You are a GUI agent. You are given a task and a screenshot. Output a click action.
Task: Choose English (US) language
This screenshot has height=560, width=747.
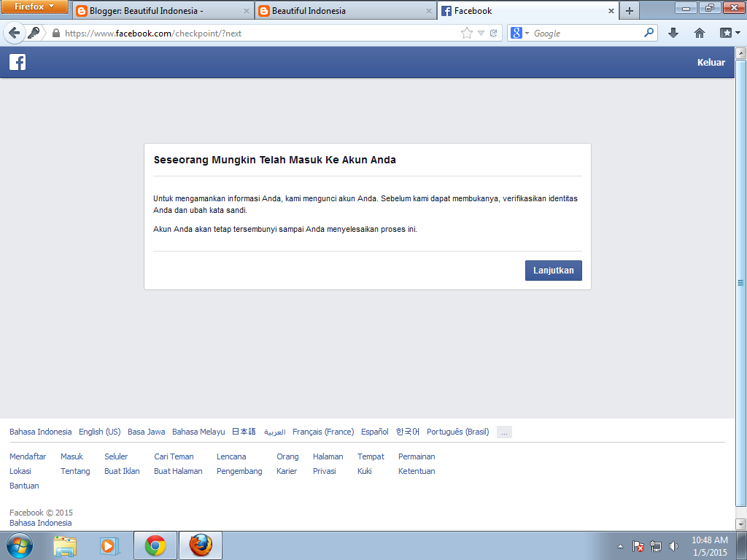tap(99, 432)
